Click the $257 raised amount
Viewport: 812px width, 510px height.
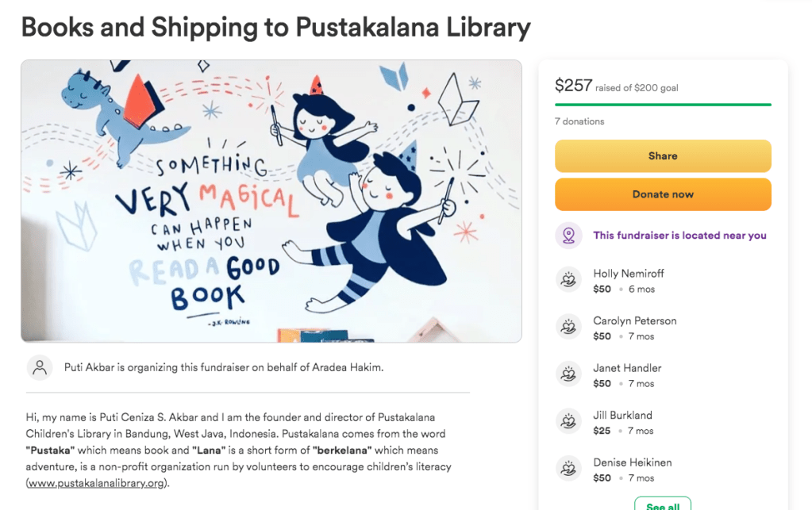click(x=574, y=86)
